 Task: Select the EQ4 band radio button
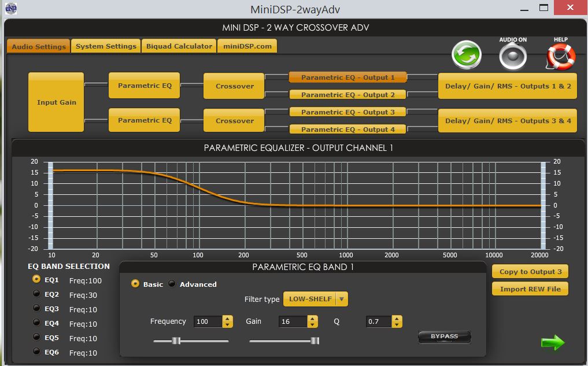point(36,323)
